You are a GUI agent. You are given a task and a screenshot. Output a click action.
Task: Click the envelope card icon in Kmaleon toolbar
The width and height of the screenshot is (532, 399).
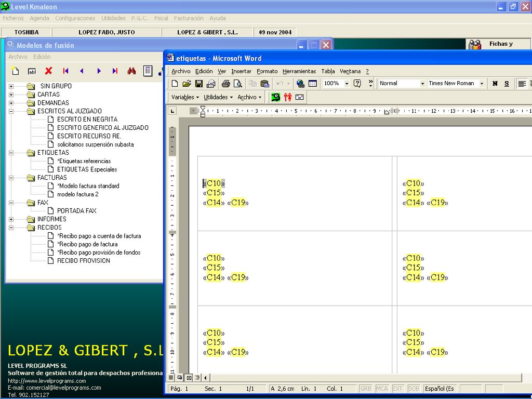(x=299, y=97)
